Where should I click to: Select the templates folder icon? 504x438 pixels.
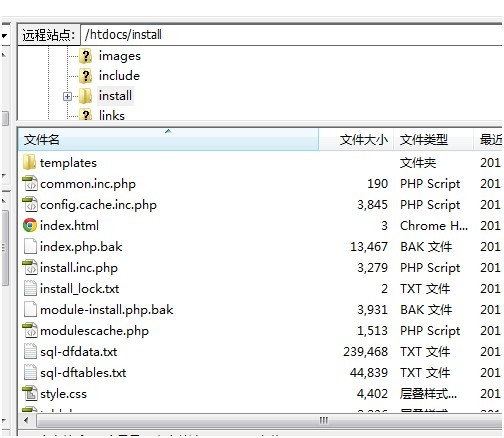(x=29, y=162)
